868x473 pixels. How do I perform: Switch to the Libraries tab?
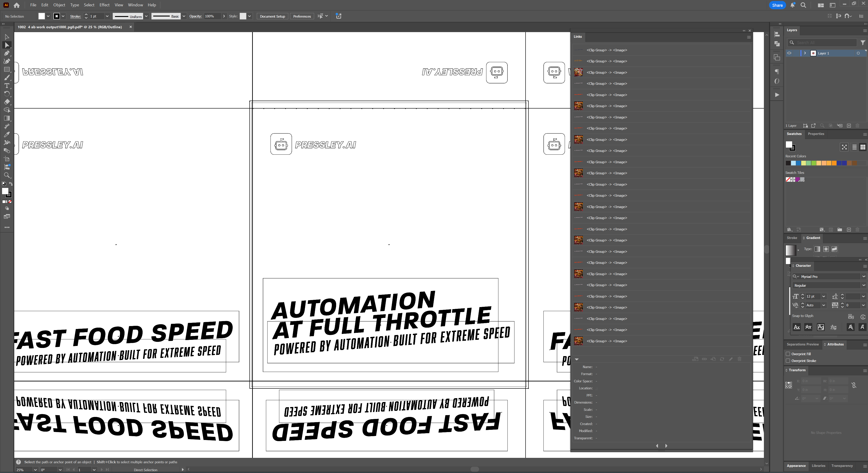point(818,466)
